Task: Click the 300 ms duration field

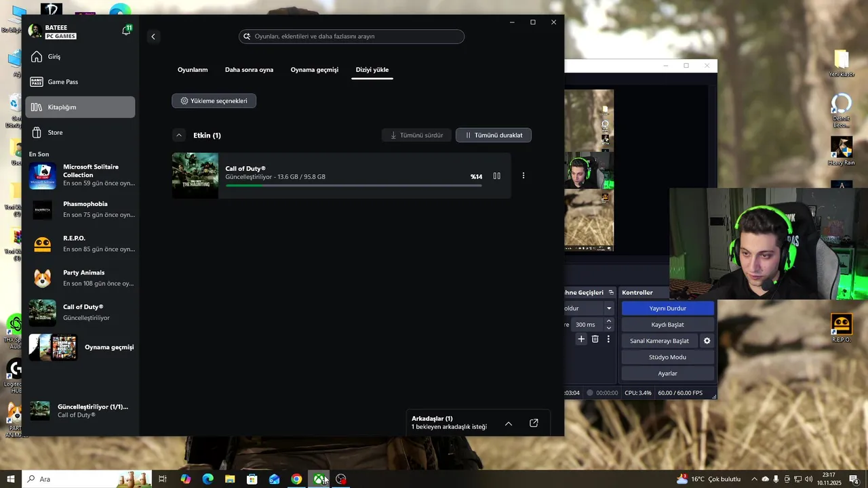Action: [x=587, y=325]
